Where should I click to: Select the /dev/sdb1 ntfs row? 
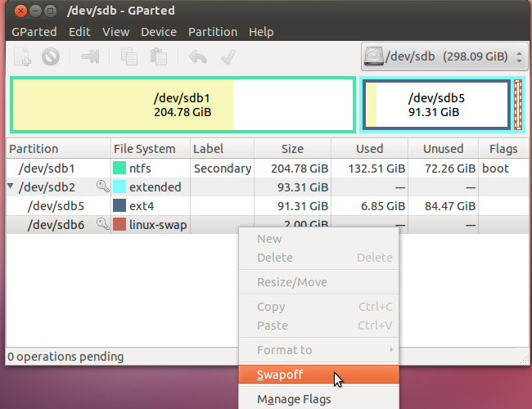268,169
